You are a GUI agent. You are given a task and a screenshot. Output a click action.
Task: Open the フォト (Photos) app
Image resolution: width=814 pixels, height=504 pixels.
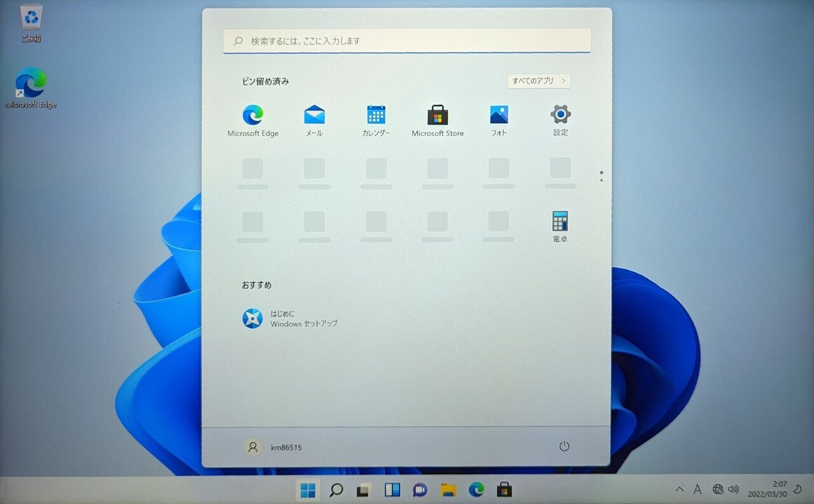pos(499,116)
